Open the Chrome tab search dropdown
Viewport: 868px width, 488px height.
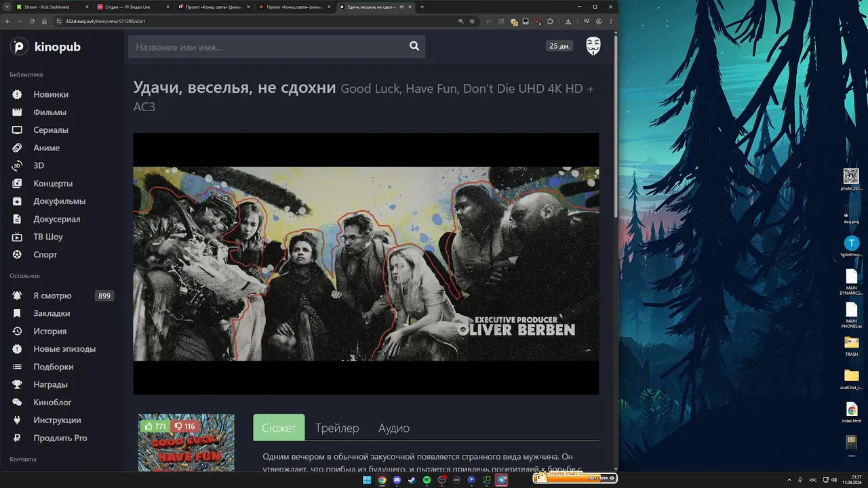[x=7, y=7]
